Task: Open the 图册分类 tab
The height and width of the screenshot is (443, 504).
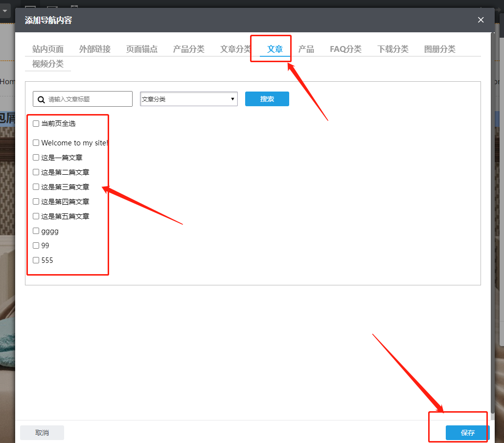Action: pos(439,49)
